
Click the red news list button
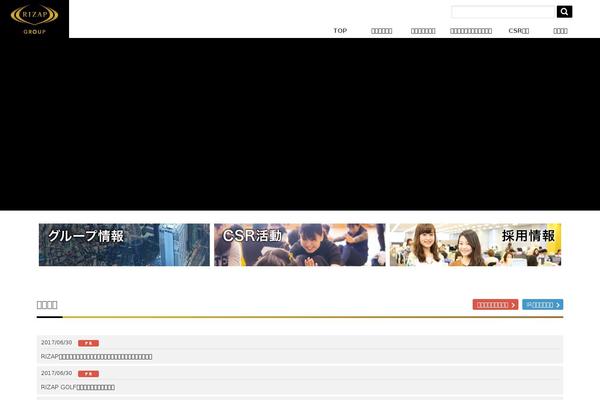click(496, 305)
